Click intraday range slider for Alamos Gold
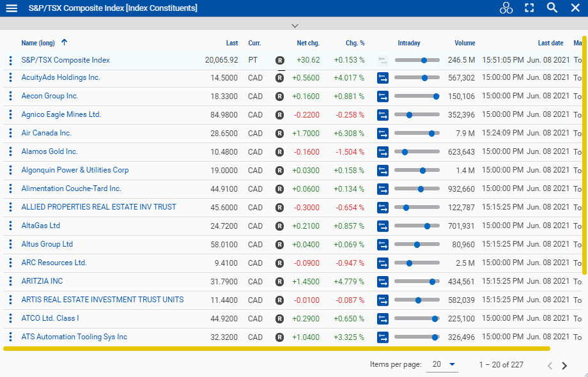 [x=417, y=152]
